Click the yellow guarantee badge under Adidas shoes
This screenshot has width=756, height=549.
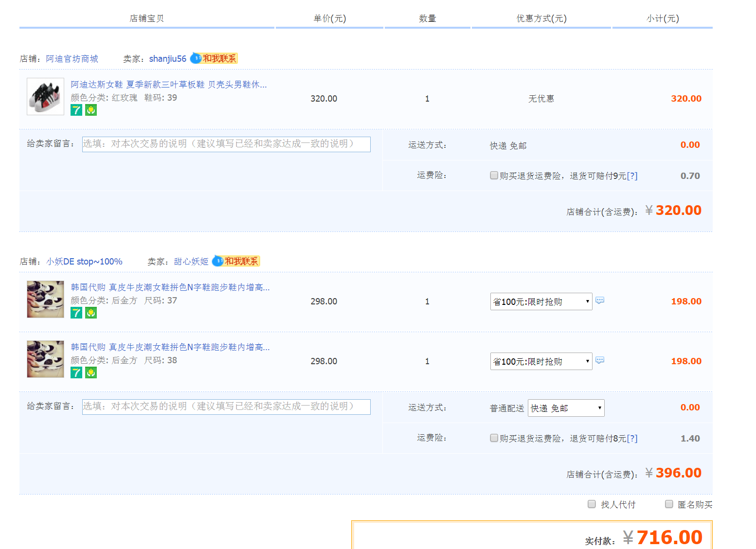pos(91,110)
